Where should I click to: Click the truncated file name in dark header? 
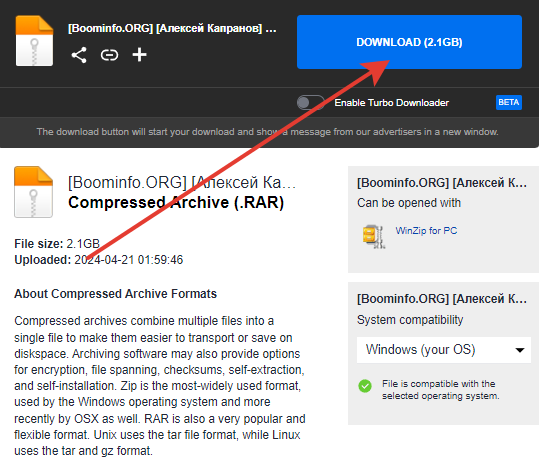click(172, 28)
